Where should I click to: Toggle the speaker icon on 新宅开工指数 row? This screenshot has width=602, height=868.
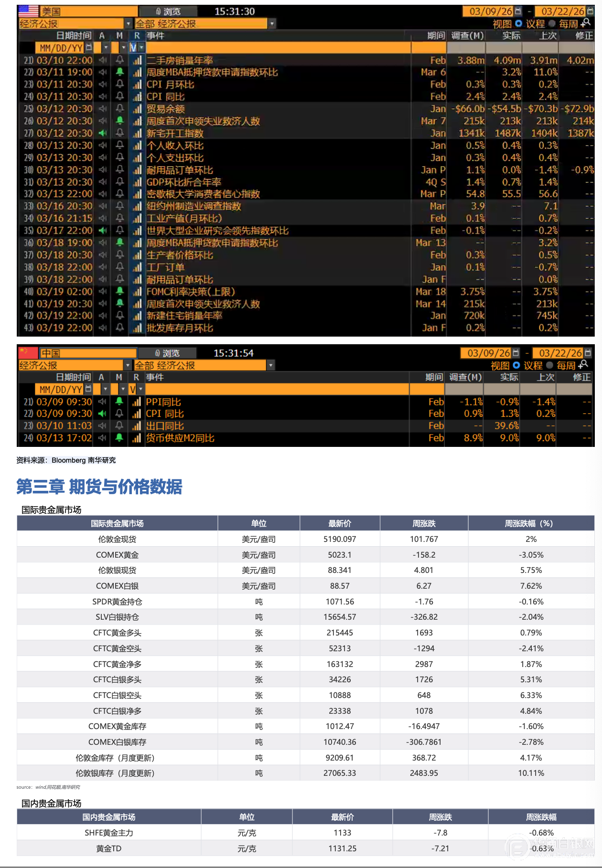click(x=102, y=133)
